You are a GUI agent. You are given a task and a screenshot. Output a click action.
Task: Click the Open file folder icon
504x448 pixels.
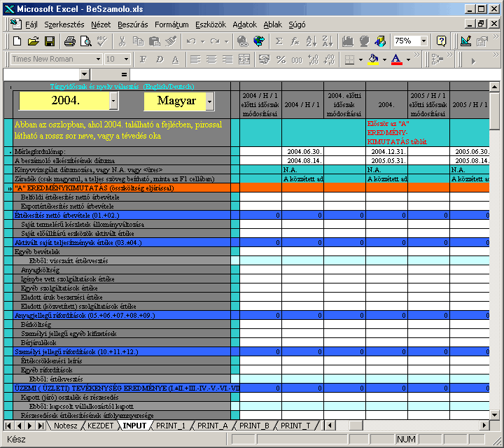(33, 41)
